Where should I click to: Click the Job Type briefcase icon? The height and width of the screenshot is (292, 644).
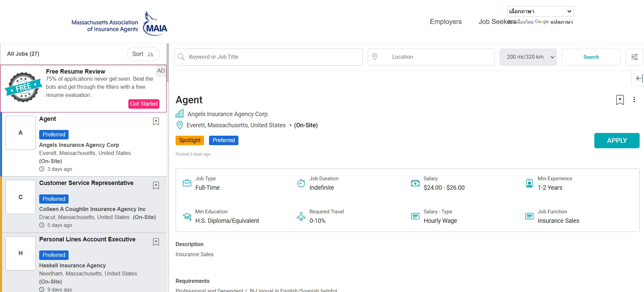click(x=187, y=183)
